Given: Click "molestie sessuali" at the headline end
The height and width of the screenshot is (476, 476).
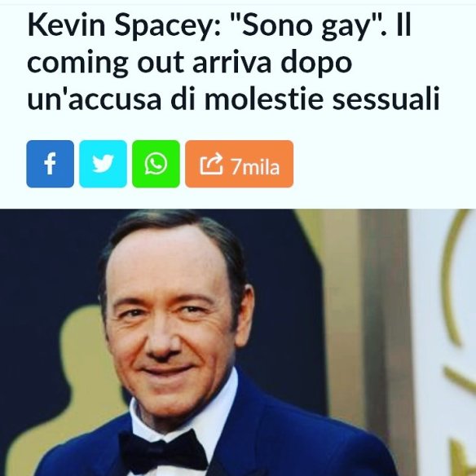Looking at the screenshot, I should tap(322, 99).
